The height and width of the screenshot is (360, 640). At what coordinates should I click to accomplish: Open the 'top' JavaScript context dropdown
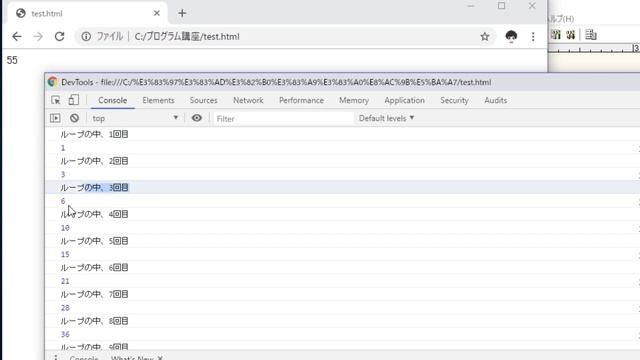135,118
